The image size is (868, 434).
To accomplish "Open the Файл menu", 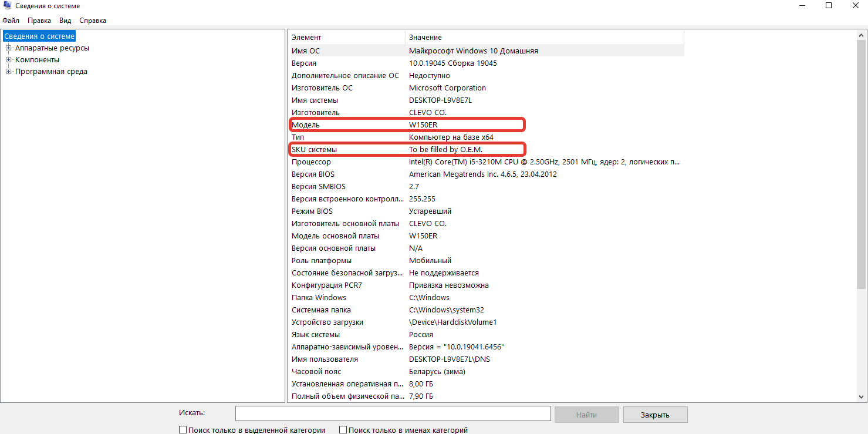I will click(x=11, y=21).
